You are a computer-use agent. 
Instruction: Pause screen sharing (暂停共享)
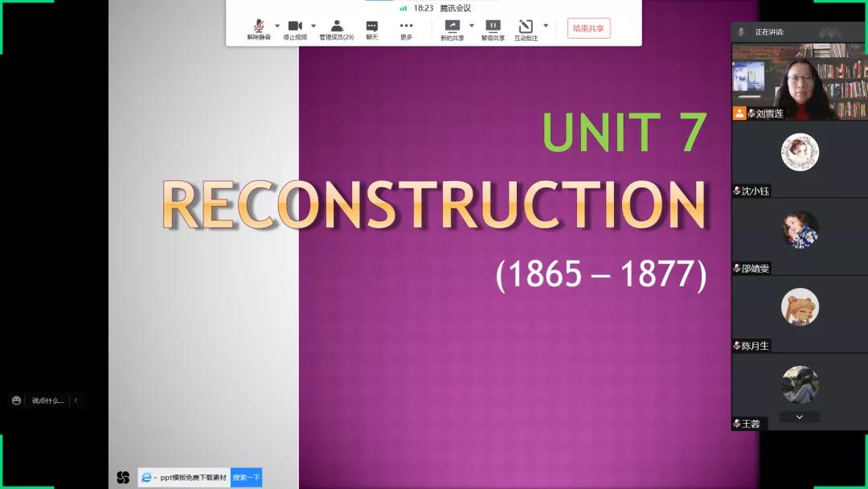coord(493,27)
